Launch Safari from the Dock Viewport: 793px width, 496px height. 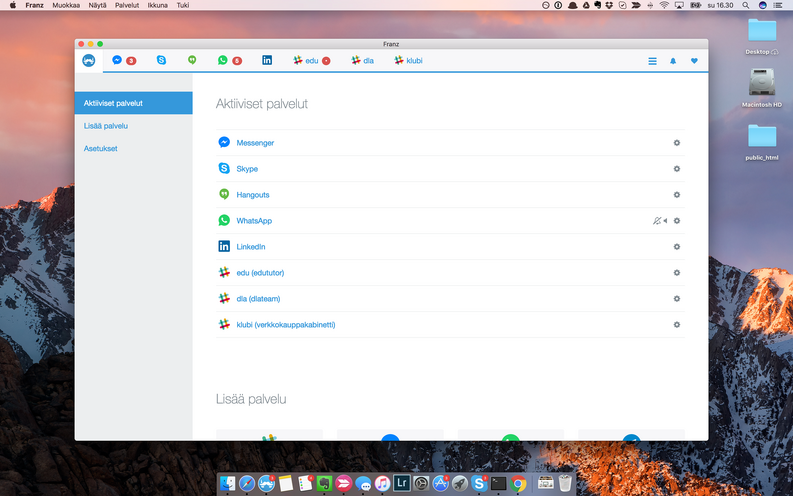coord(247,484)
